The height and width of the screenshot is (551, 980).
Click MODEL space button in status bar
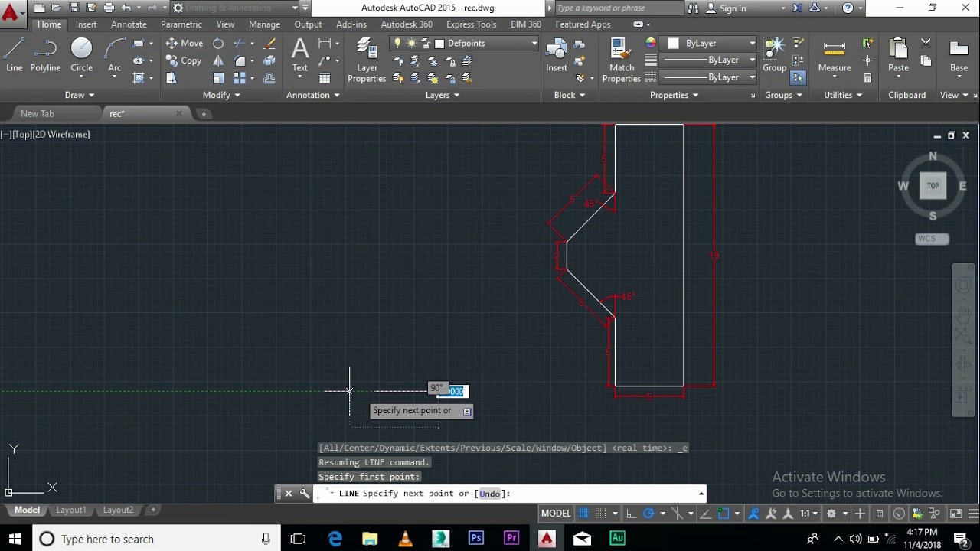tap(556, 514)
